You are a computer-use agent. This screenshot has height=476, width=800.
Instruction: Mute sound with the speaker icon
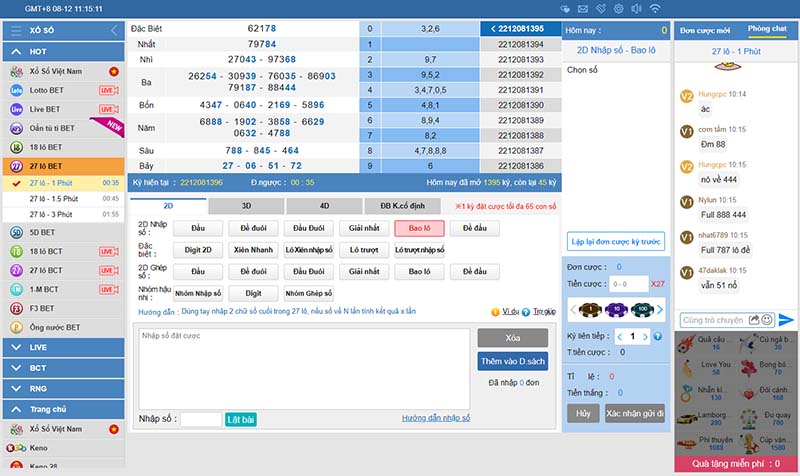tap(636, 9)
